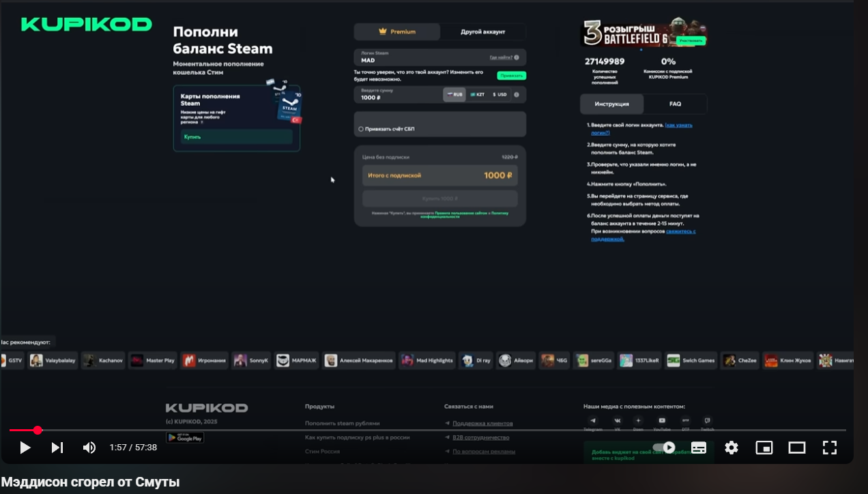Screen dimensions: 868x494
Task: Click the sum input field 1000 ₽
Action: coord(397,95)
